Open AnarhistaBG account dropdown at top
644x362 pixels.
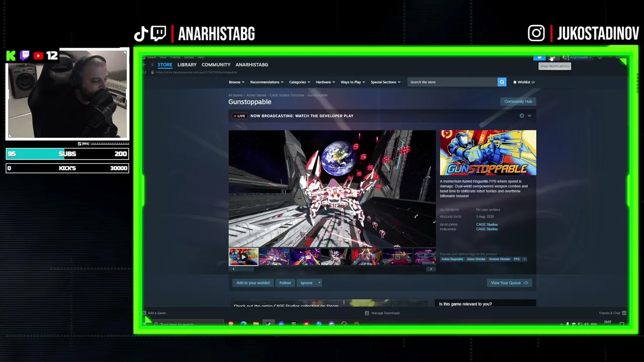point(580,57)
